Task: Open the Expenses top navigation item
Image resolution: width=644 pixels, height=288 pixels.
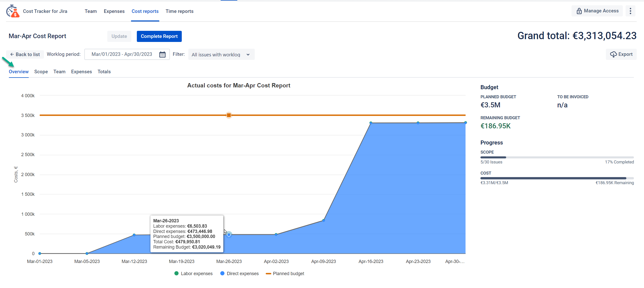Action: pos(114,11)
